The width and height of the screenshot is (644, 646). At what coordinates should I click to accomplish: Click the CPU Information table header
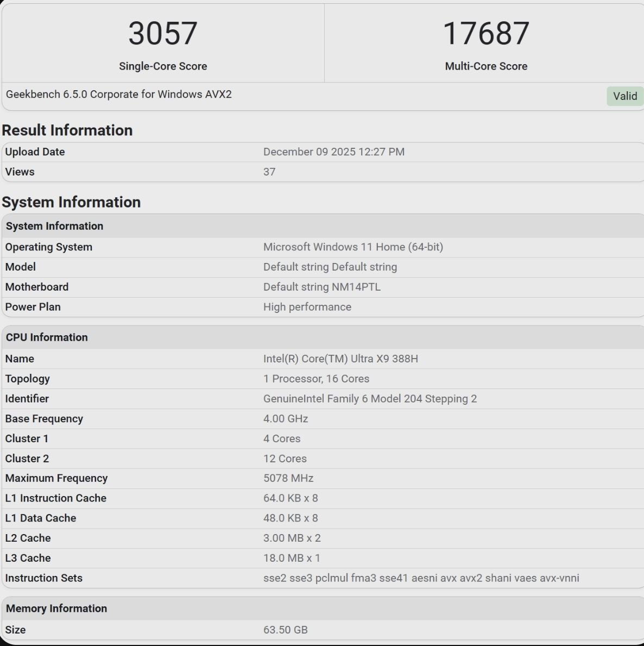(x=47, y=337)
